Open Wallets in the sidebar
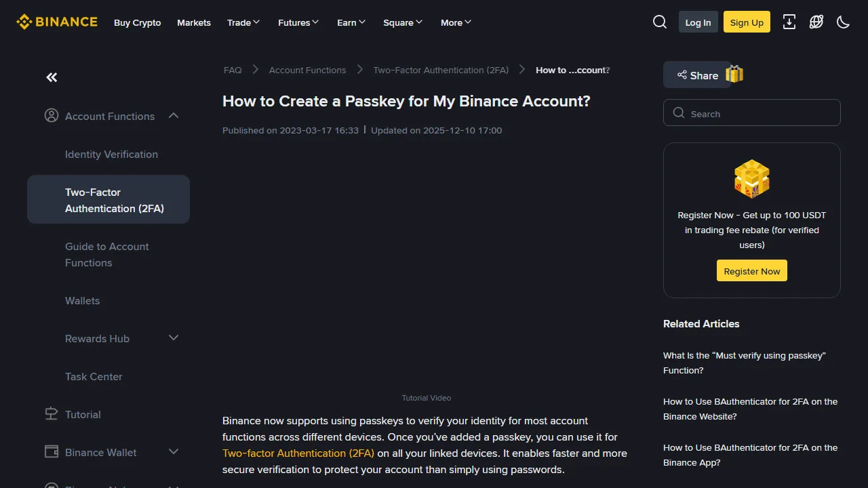The height and width of the screenshot is (488, 868). pyautogui.click(x=82, y=301)
